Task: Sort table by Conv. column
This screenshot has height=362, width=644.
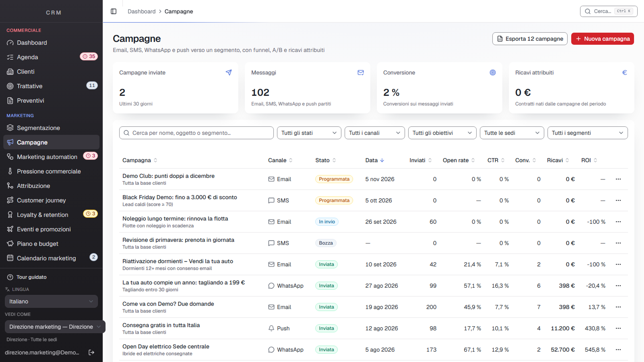Action: [x=525, y=160]
